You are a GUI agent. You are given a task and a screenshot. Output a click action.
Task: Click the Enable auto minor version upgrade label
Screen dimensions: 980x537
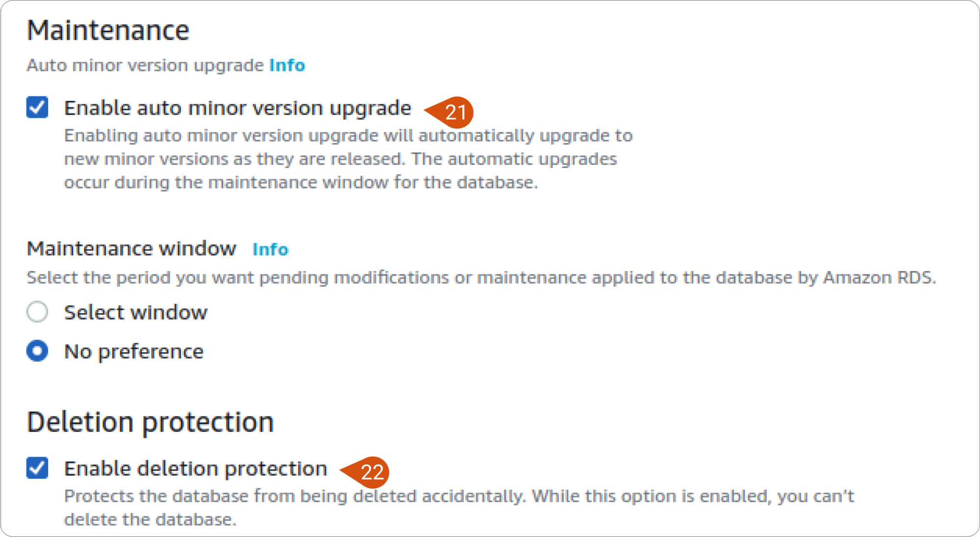click(237, 108)
